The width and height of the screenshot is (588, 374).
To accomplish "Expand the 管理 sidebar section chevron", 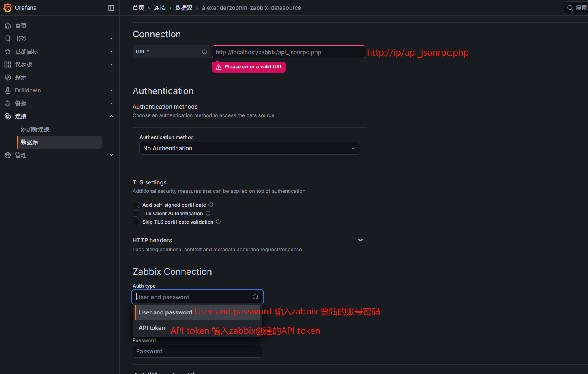I will [x=112, y=155].
